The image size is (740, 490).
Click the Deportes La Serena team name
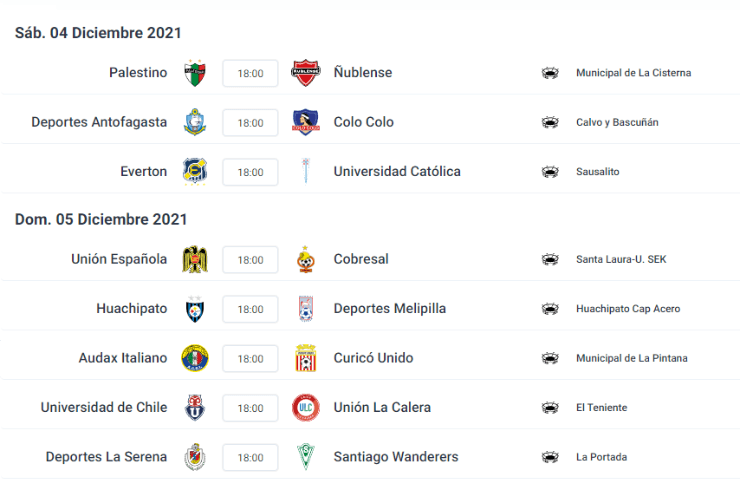pos(106,457)
